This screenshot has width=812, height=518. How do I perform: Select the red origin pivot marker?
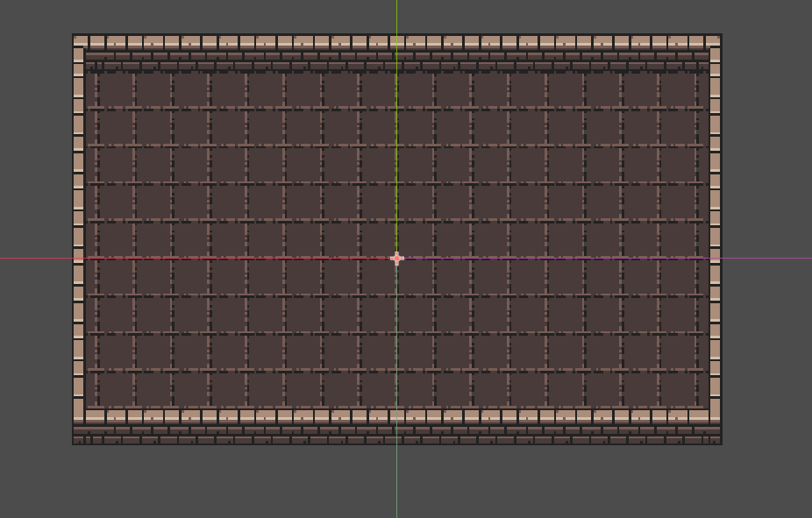point(396,259)
